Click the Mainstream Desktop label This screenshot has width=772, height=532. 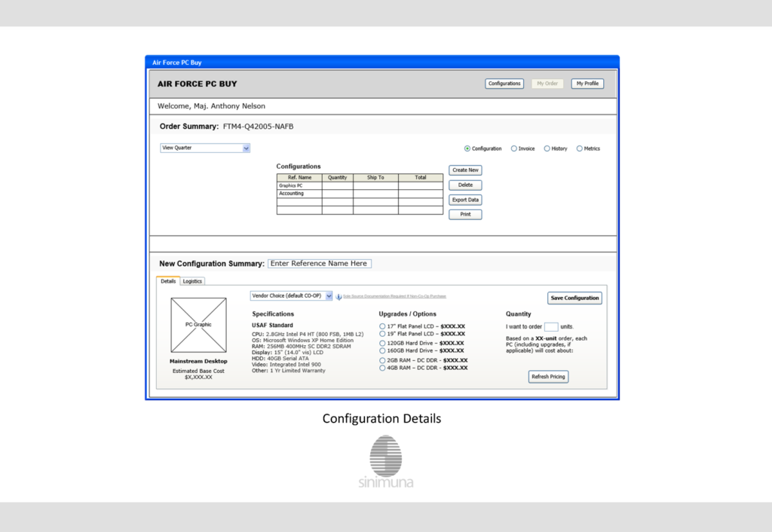pos(198,361)
